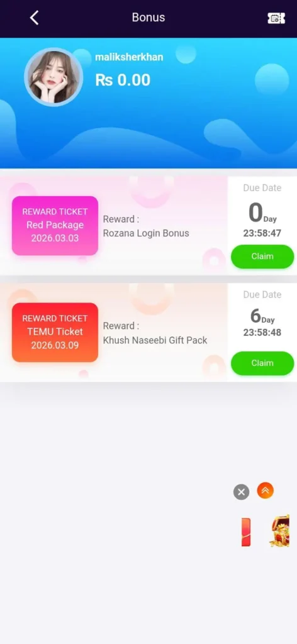
Task: Tap the Bonus page title
Action: pos(148,17)
